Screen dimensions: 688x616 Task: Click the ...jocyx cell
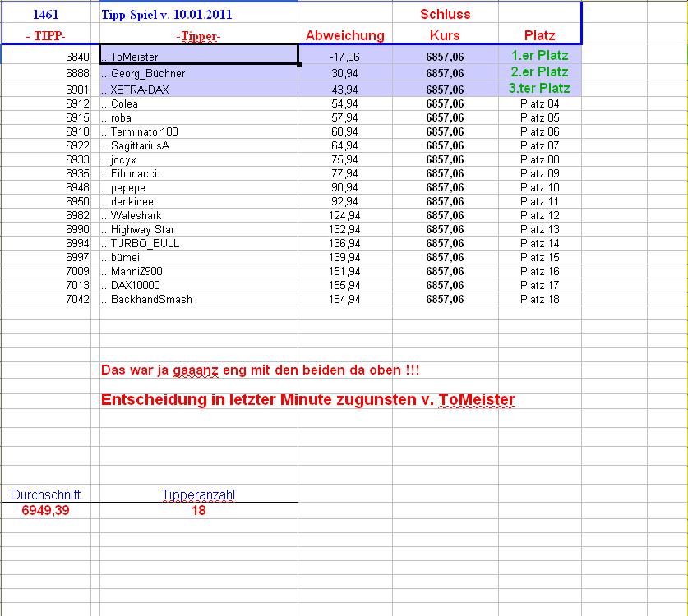pyautogui.click(x=199, y=160)
